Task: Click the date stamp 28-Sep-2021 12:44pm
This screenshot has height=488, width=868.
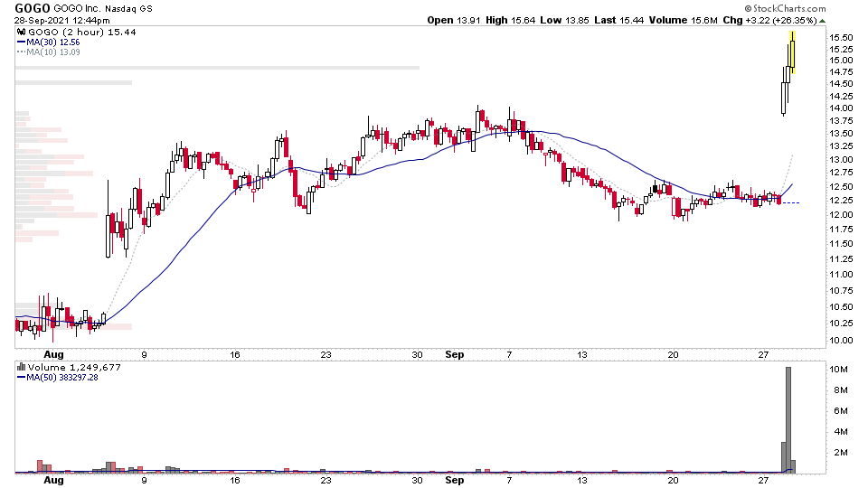Action: 62,20
